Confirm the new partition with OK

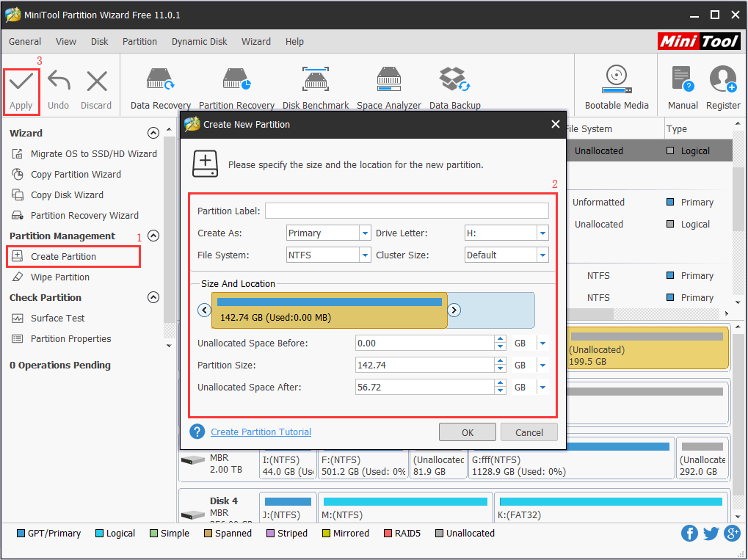coord(468,432)
